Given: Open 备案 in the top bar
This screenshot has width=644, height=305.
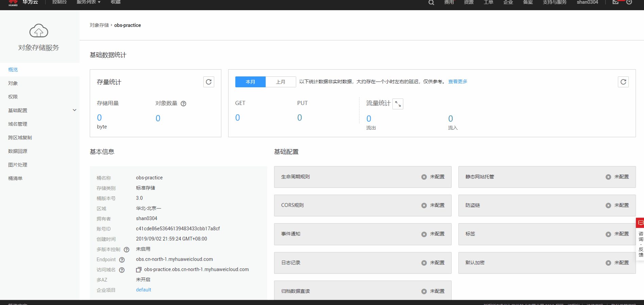Looking at the screenshot, I should coord(528,2).
